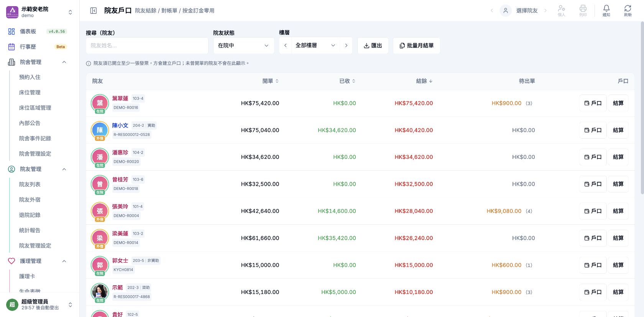Click 結算 button for 示範 row

click(x=618, y=292)
